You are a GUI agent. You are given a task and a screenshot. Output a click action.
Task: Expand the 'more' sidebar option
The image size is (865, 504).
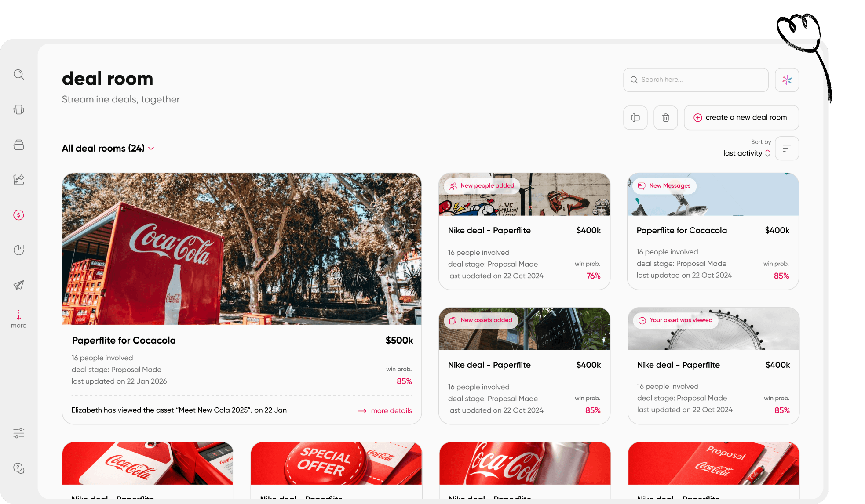(18, 319)
